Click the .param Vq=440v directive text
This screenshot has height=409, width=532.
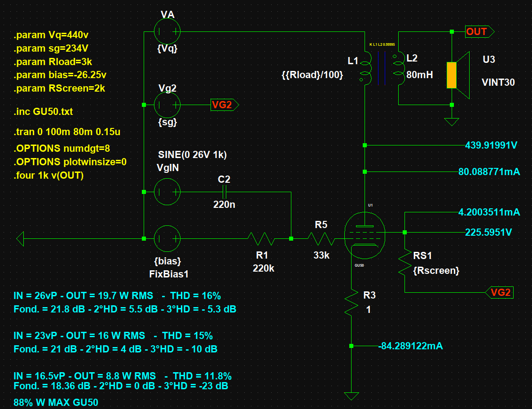54,35
